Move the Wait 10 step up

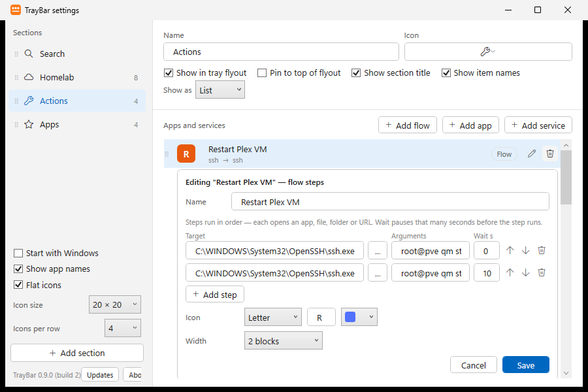pos(510,272)
